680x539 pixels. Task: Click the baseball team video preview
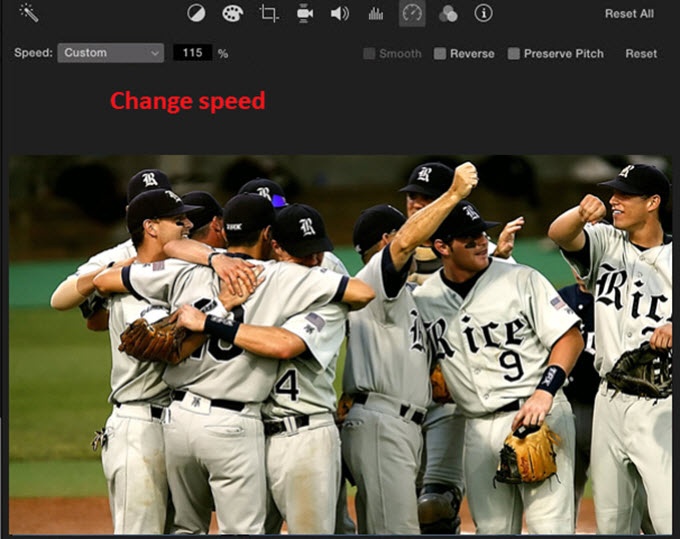340,344
